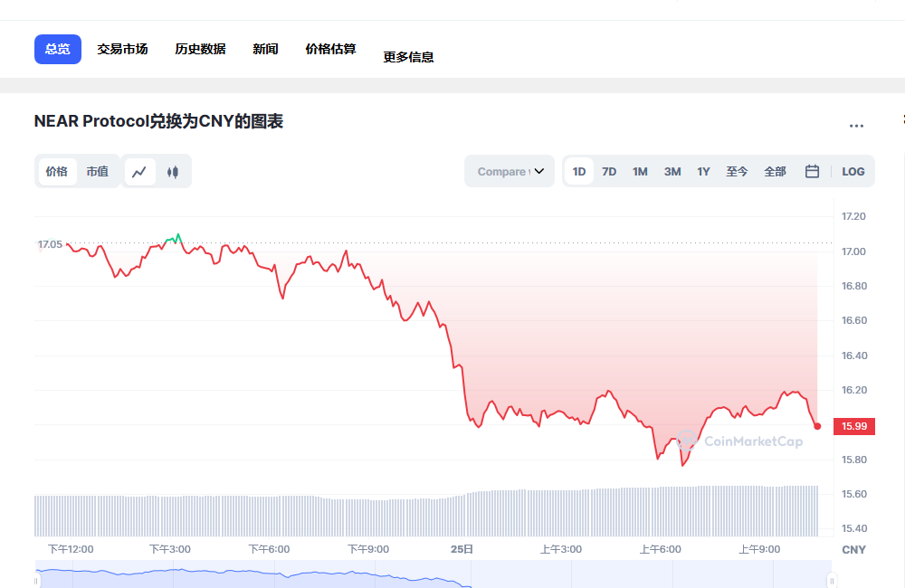Click the chart title NEAR Protocol兑换为CNY的图表
The height and width of the screenshot is (588, 905).
(158, 121)
